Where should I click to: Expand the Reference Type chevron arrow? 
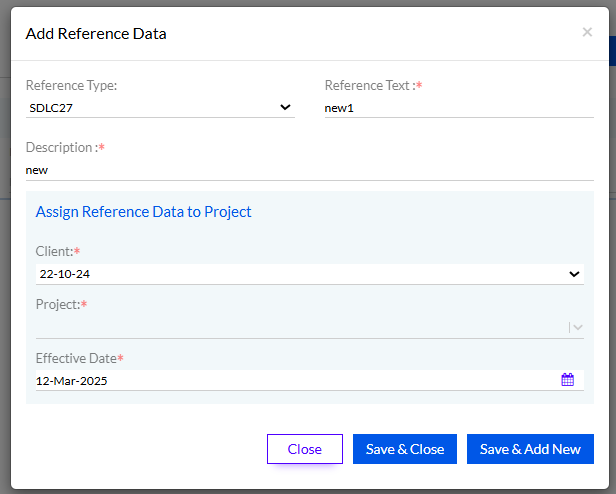point(285,107)
